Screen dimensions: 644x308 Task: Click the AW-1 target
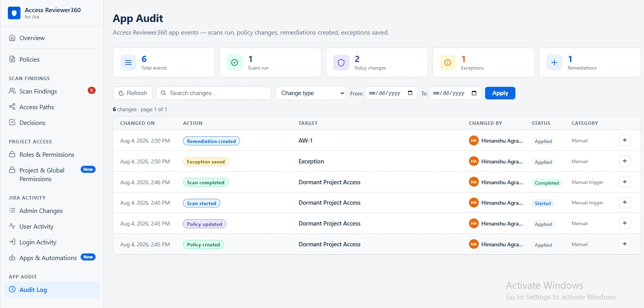[306, 141]
